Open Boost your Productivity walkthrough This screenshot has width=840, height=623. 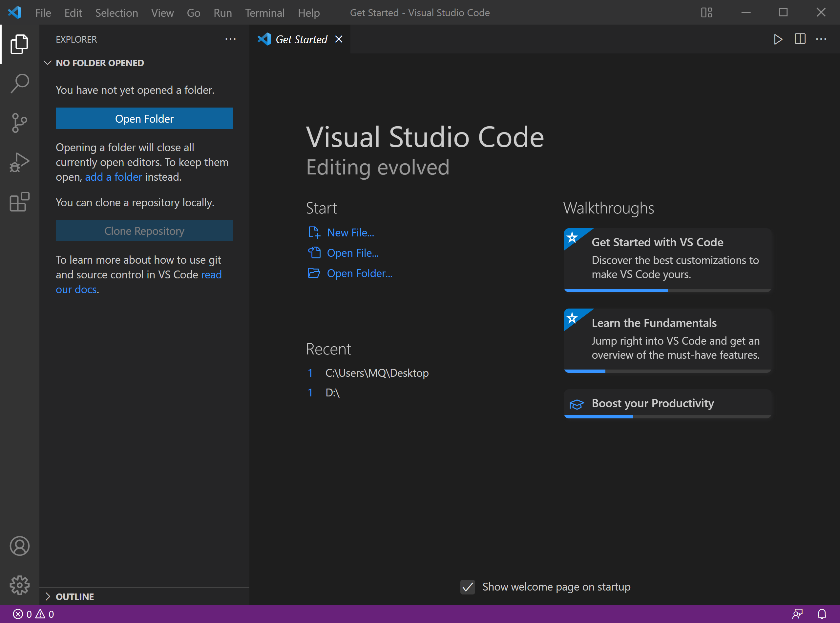667,404
